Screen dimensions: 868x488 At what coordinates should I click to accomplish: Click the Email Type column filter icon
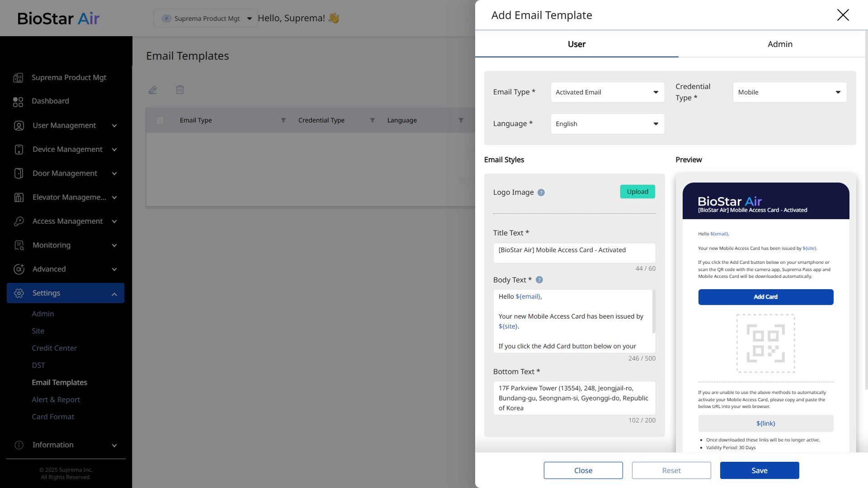(x=283, y=120)
